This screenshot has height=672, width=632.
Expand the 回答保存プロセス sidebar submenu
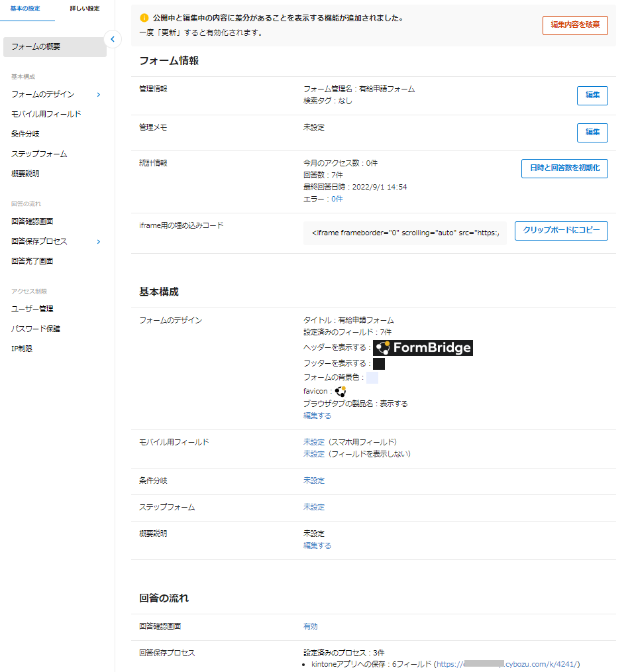[x=98, y=241]
